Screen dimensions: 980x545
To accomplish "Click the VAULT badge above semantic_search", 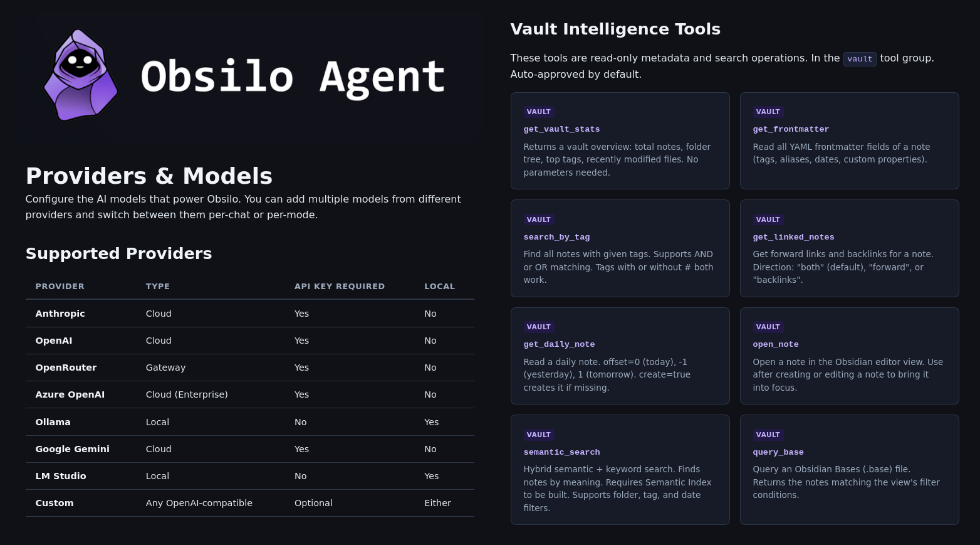I will tap(539, 435).
